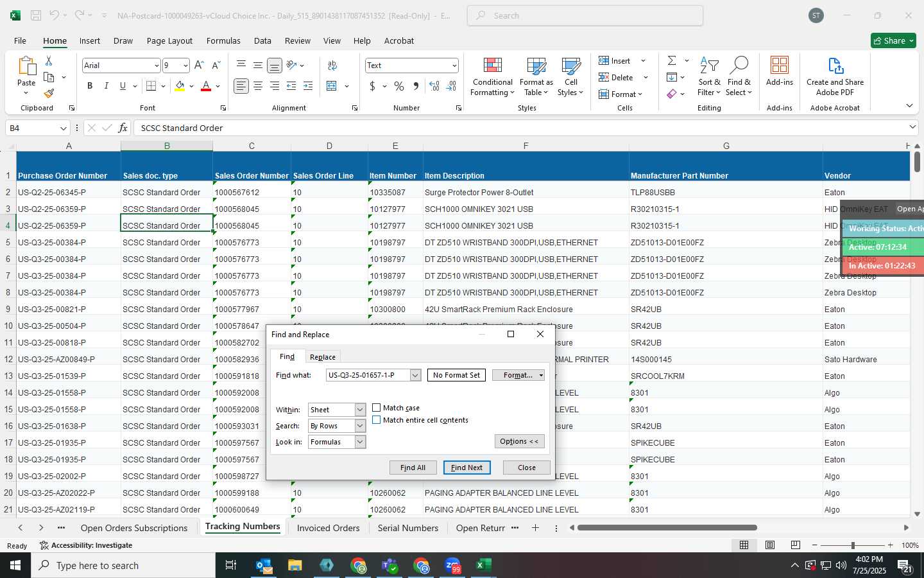The width and height of the screenshot is (924, 578).
Task: Enable the Match case checkbox
Action: 377,408
